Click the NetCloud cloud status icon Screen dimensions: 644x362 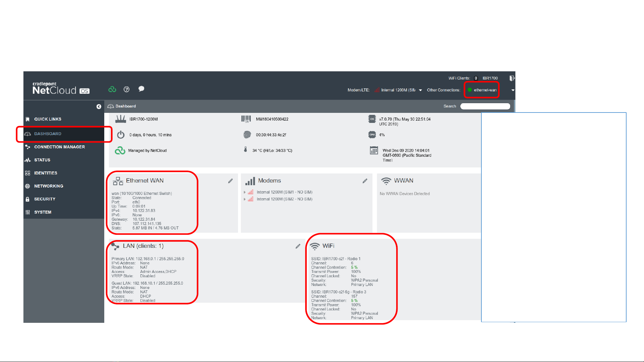[112, 89]
